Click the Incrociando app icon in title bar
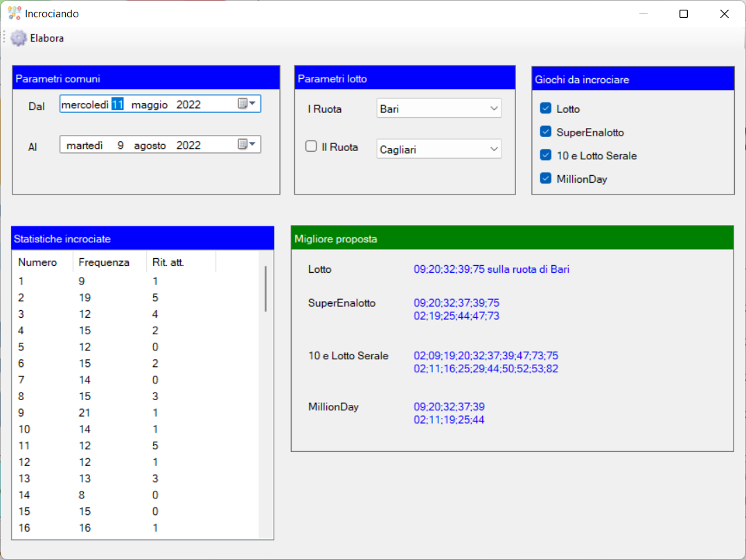 pos(15,13)
